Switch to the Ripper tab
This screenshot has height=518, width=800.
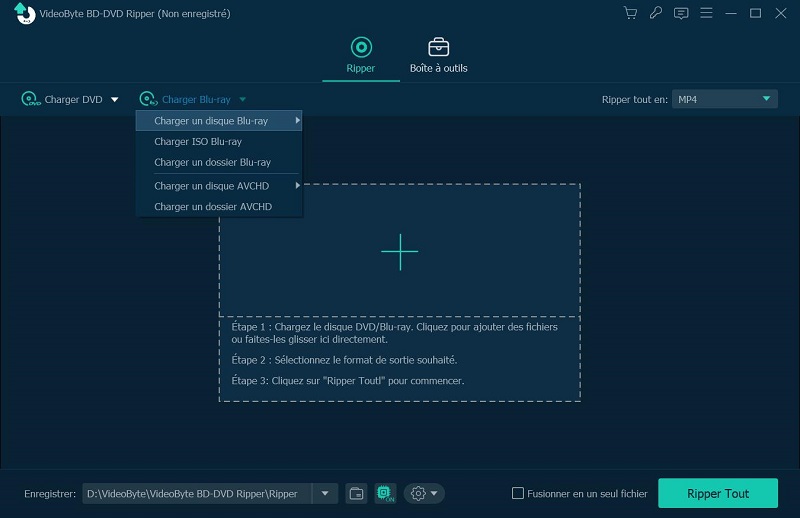[361, 55]
